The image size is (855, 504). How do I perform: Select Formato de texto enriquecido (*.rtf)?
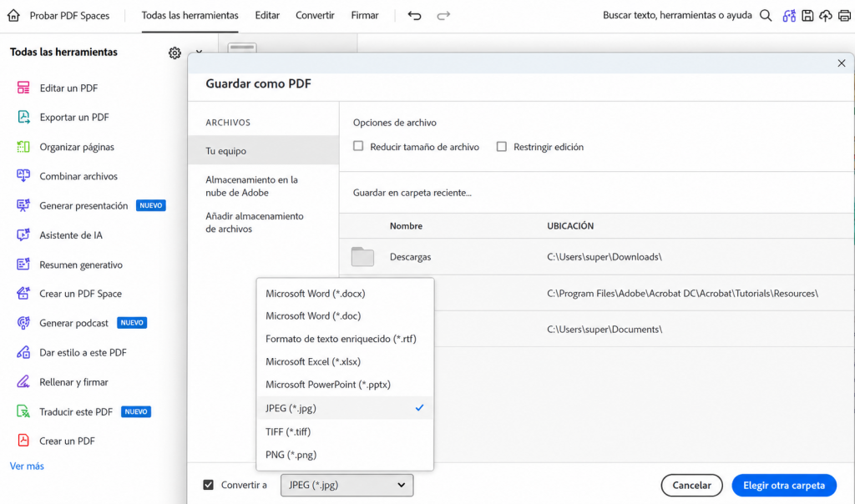345,339
